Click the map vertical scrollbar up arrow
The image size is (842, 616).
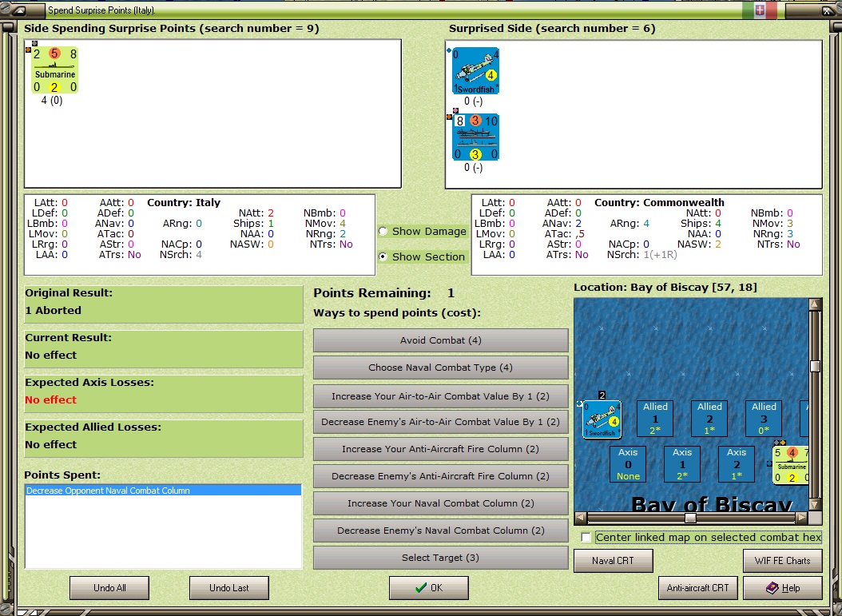815,304
